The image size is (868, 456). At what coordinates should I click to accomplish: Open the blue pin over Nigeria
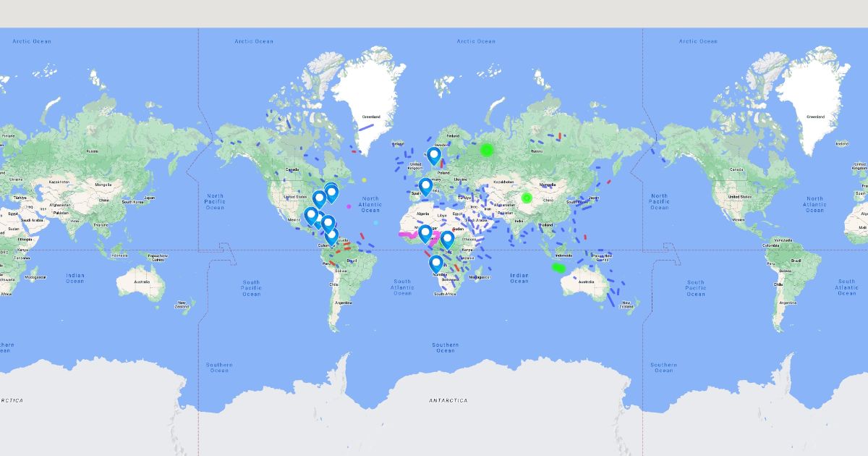tap(425, 234)
